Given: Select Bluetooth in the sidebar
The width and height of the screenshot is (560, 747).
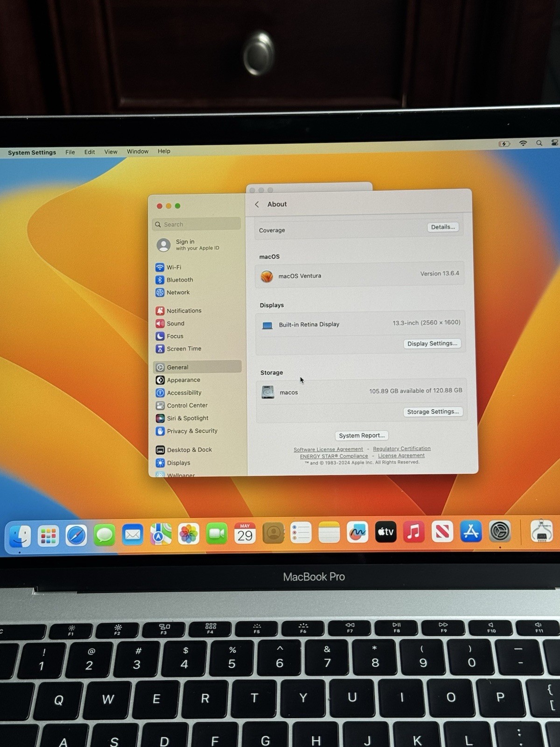Looking at the screenshot, I should tap(197, 280).
